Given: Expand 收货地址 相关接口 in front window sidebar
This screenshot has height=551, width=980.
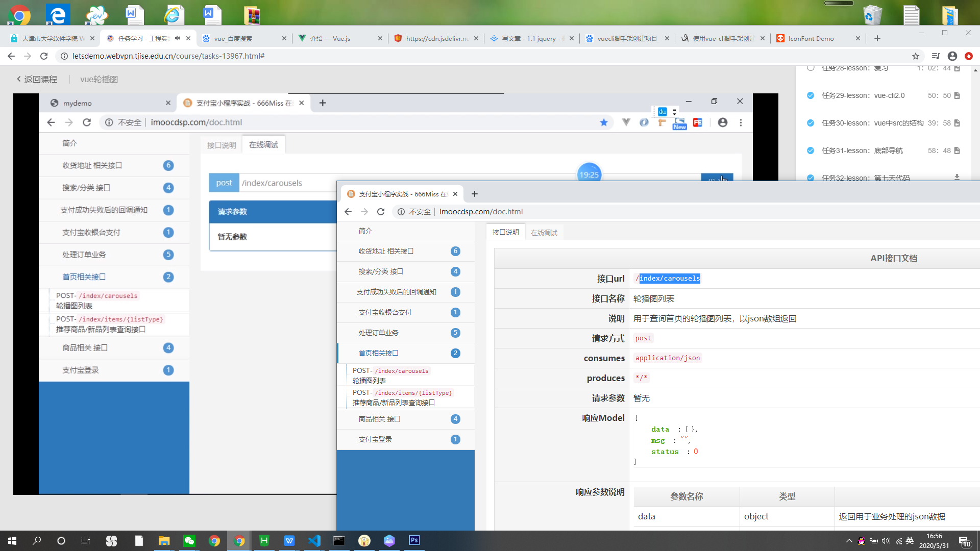Looking at the screenshot, I should point(386,251).
